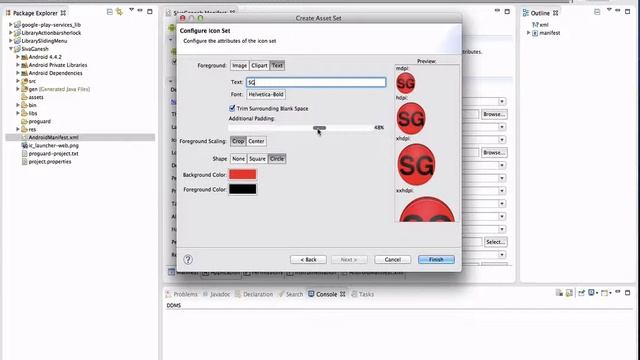Open Outline view menu triangle
This screenshot has height=360, width=640.
click(x=609, y=10)
